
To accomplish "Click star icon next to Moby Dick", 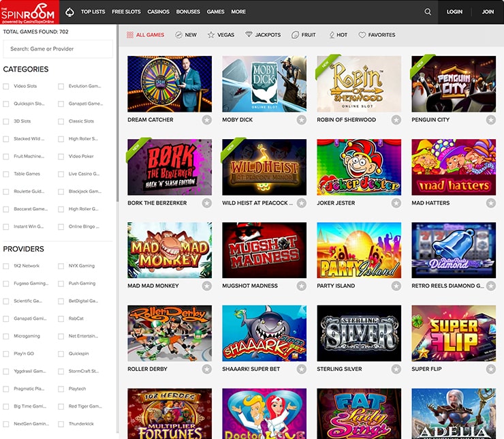I will 301,120.
